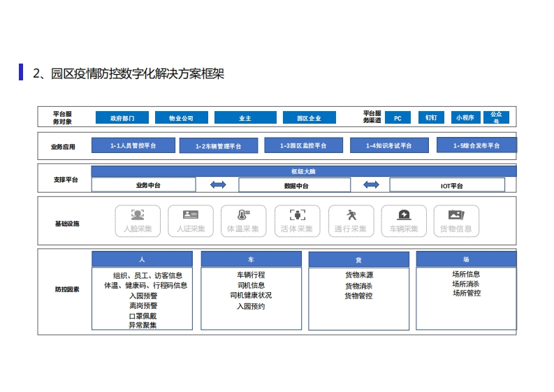Click the 入园预约 text
This screenshot has width=554, height=392.
coord(251,306)
